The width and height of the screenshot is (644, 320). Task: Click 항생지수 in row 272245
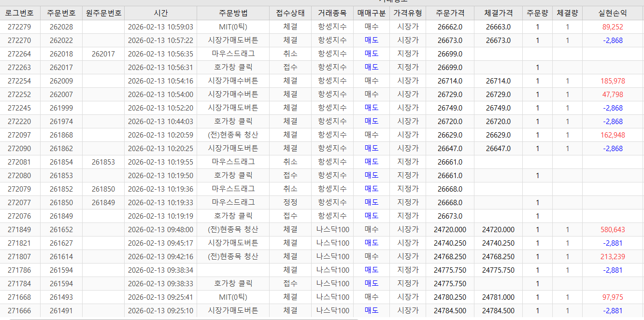click(332, 108)
